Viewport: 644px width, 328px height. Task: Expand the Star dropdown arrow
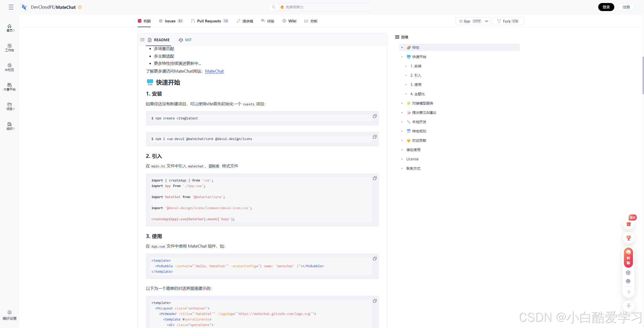pyautogui.click(x=487, y=21)
